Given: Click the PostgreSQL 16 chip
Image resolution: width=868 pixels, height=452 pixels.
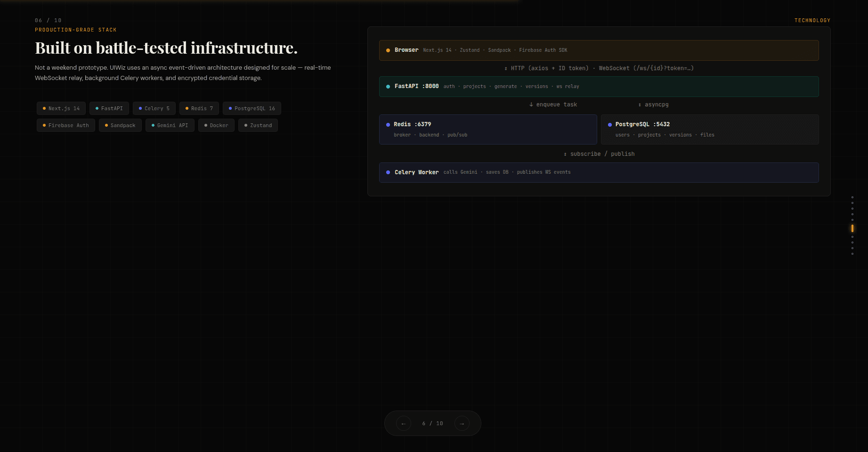Looking at the screenshot, I should coord(252,108).
